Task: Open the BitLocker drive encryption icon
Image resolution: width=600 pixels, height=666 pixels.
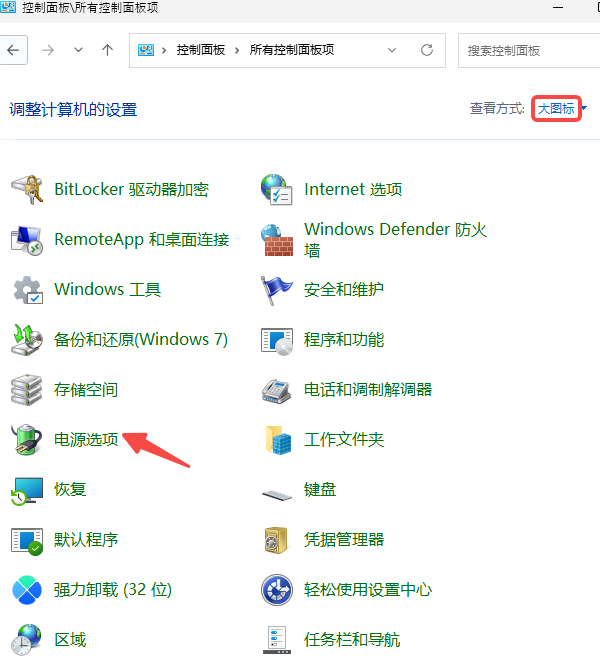Action: click(x=27, y=189)
